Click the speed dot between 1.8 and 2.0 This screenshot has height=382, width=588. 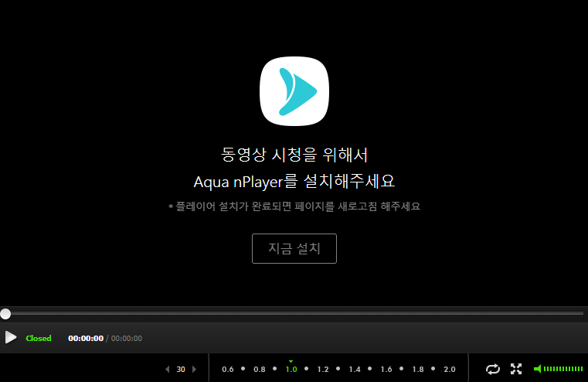pyautogui.click(x=433, y=369)
